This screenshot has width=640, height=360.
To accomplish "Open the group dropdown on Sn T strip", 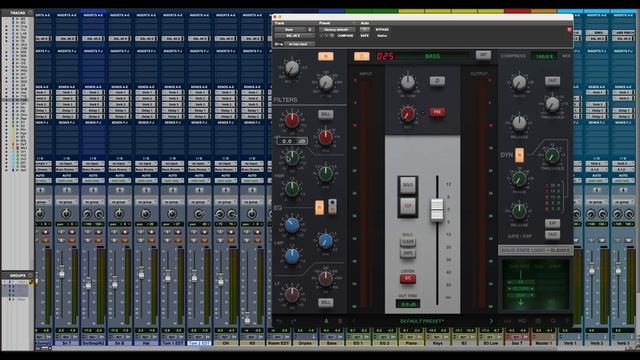I will tap(66, 202).
